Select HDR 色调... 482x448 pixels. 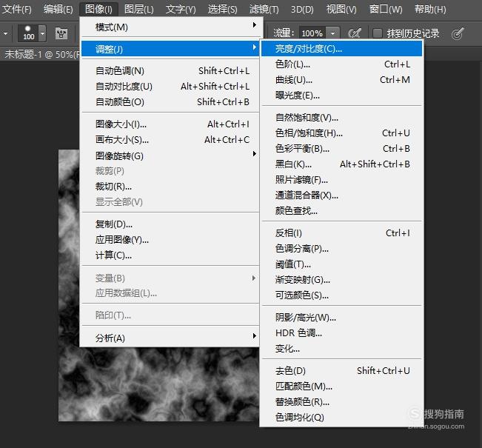point(341,333)
